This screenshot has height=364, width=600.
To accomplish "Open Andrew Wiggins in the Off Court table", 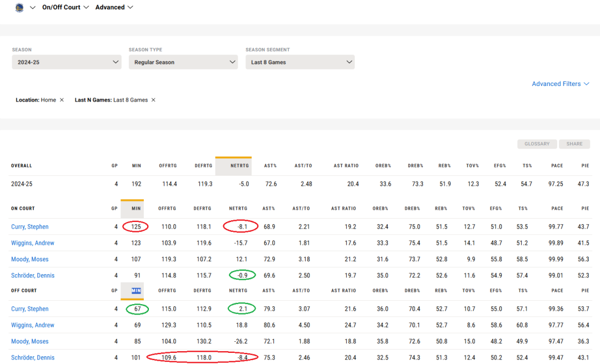I will pos(33,325).
